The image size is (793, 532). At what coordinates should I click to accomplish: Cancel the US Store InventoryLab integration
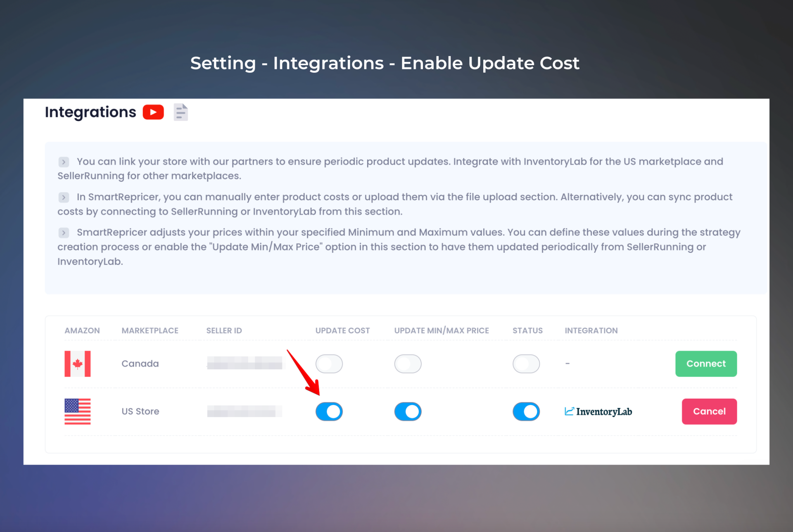click(x=709, y=411)
